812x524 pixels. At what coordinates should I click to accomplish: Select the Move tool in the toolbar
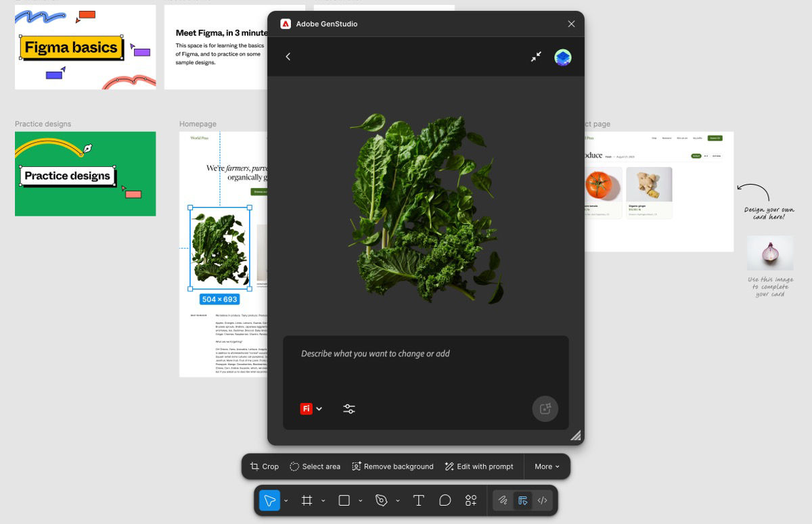[x=270, y=500]
